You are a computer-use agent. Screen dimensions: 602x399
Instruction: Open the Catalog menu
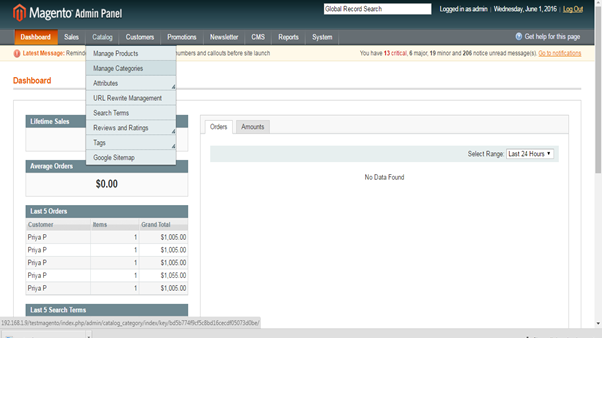pyautogui.click(x=102, y=37)
